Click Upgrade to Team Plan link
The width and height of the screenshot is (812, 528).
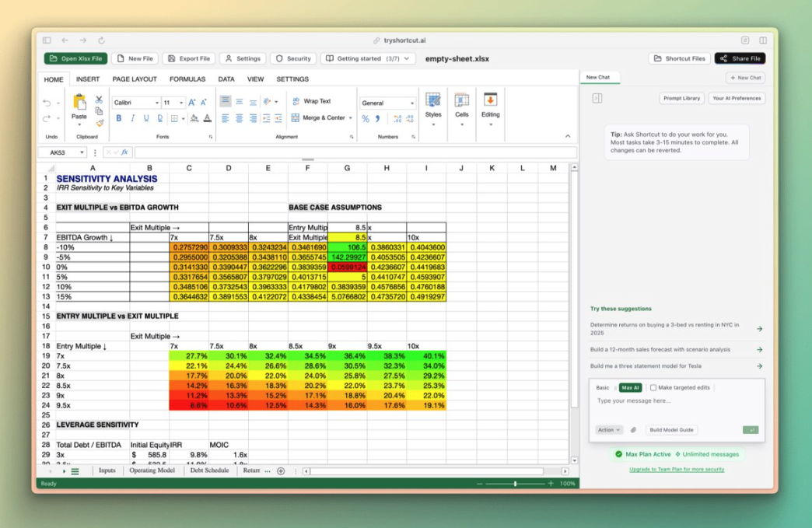tap(677, 469)
